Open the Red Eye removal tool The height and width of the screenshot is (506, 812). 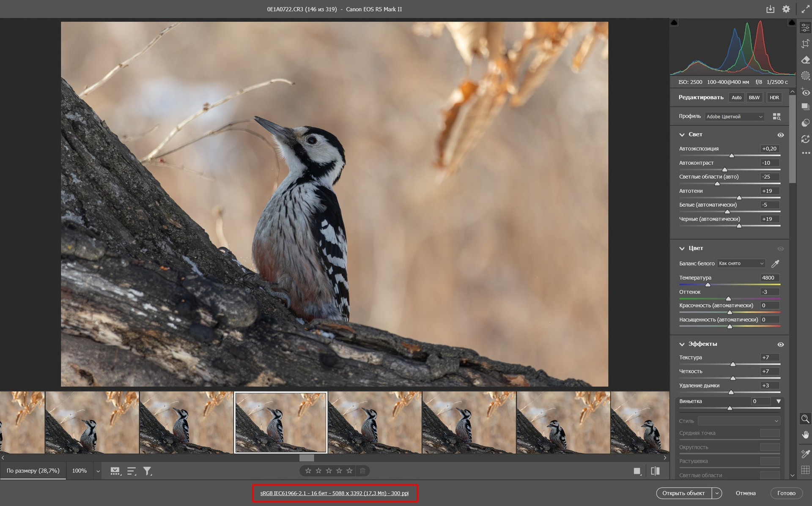805,92
